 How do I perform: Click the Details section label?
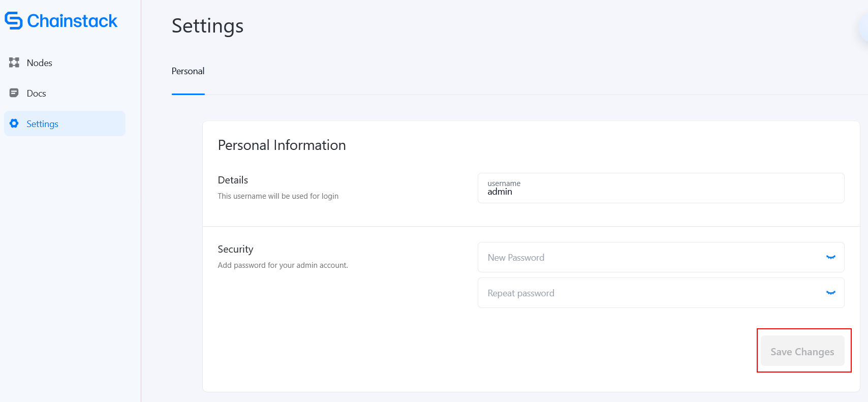(x=233, y=180)
